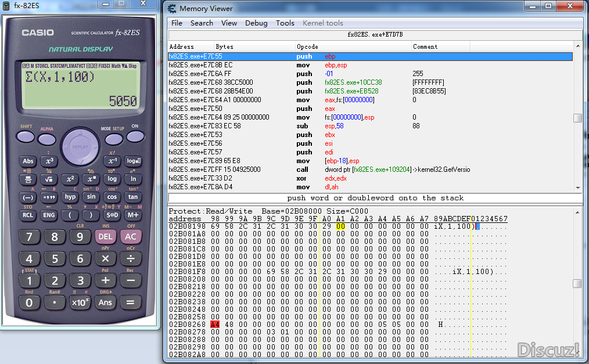Image resolution: width=589 pixels, height=364 pixels.
Task: Click the Bytes column header
Action: pos(254,46)
